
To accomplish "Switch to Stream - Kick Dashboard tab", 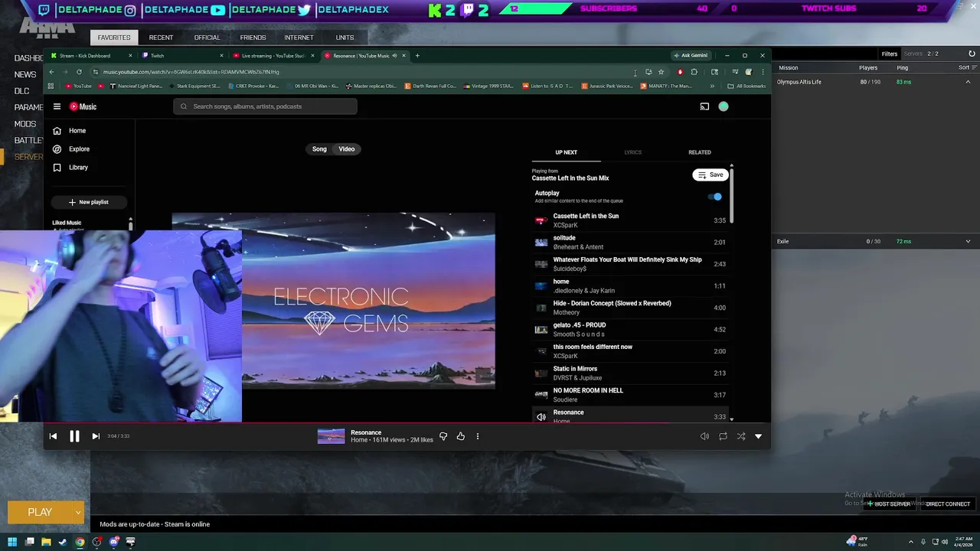I will point(90,56).
